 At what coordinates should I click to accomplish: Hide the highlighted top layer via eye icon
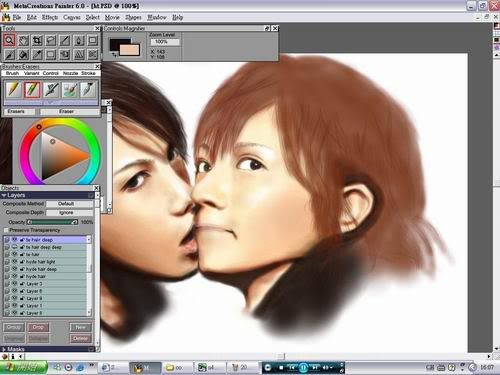point(15,240)
